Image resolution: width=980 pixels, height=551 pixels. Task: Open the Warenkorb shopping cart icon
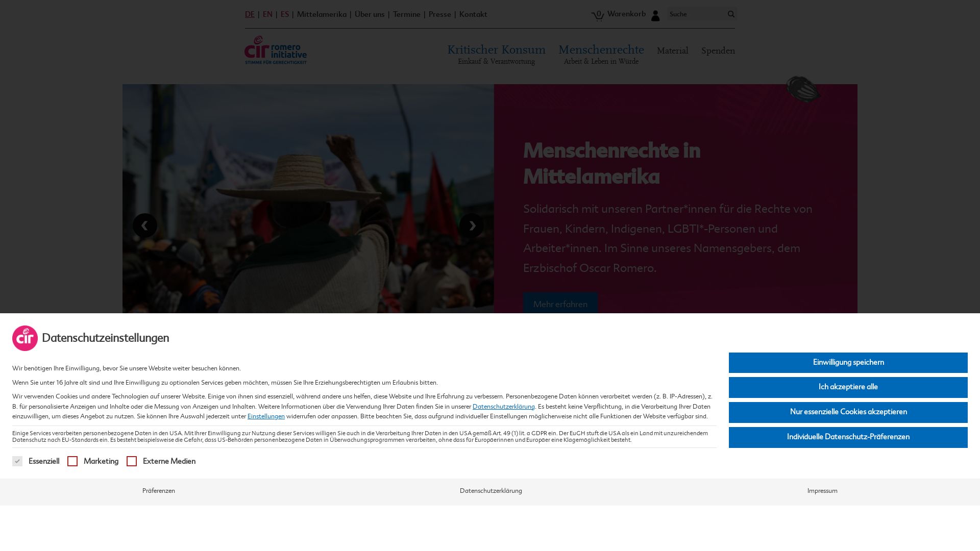coord(598,16)
